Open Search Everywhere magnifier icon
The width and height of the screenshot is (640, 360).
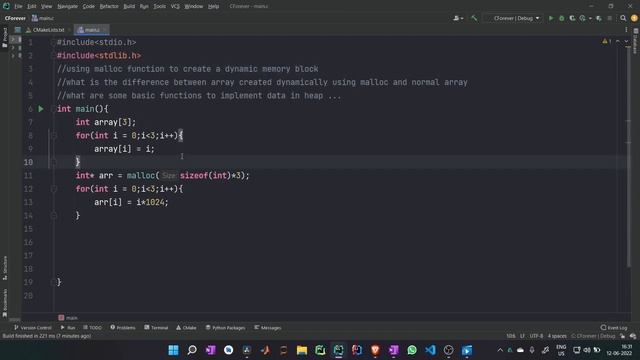623,18
